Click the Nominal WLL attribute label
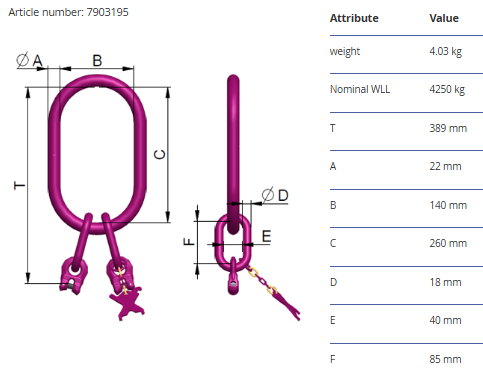This screenshot has height=372, width=483. click(360, 89)
